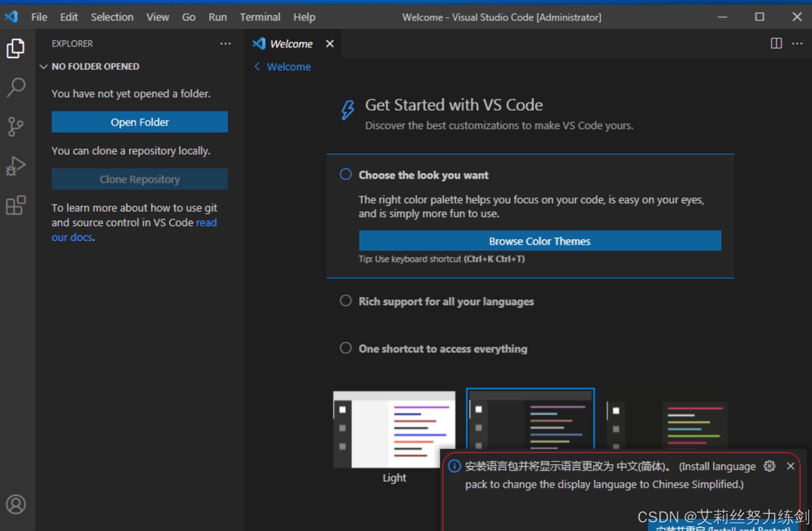
Task: Click the VS Code logo in title bar
Action: [11, 17]
